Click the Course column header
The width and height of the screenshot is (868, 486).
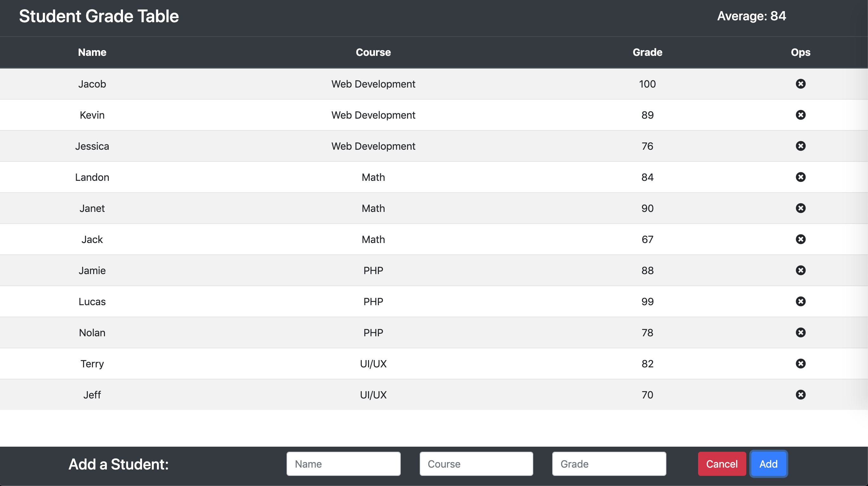point(373,52)
